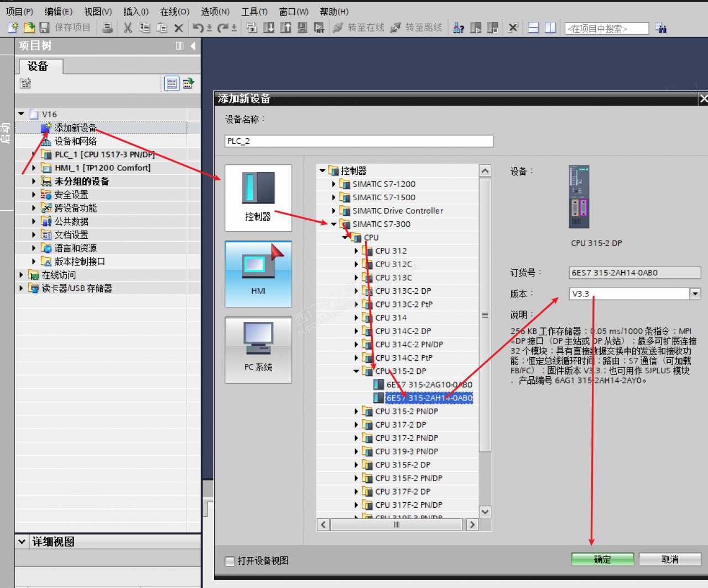Click the copy icon in toolbar
The image size is (708, 588).
click(x=144, y=27)
